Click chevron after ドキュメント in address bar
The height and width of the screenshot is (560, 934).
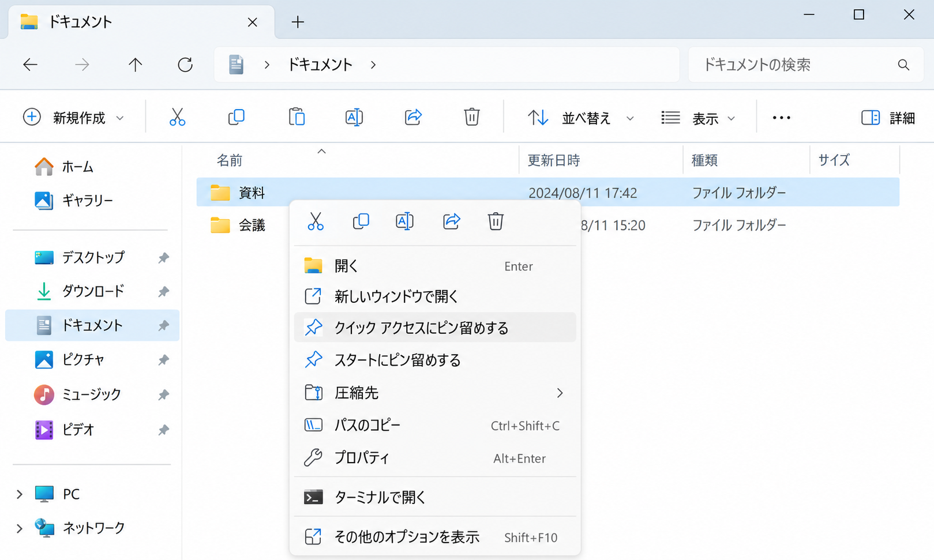(x=373, y=65)
